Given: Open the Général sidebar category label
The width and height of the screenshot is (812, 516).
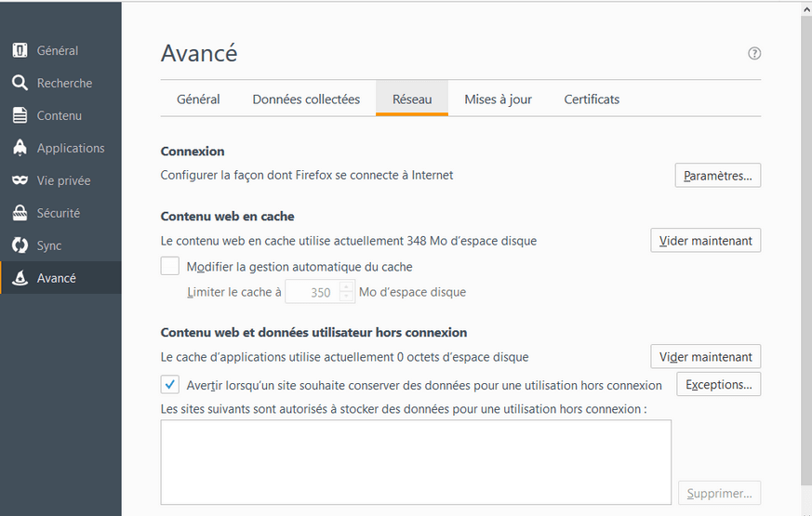Looking at the screenshot, I should point(58,51).
